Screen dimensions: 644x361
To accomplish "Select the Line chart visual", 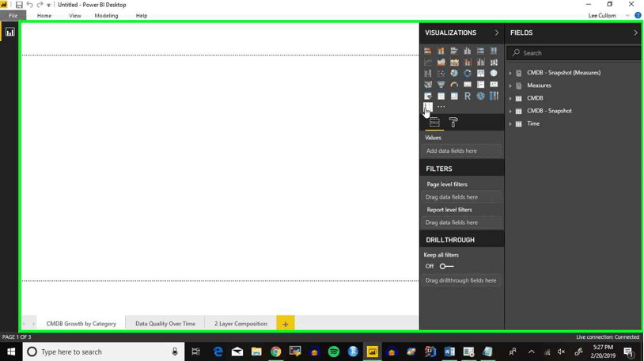I will click(x=427, y=62).
